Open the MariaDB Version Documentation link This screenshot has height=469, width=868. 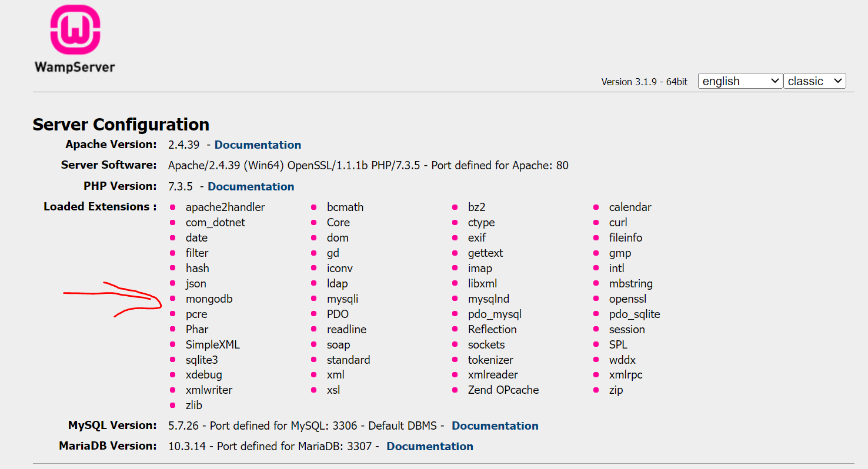430,446
